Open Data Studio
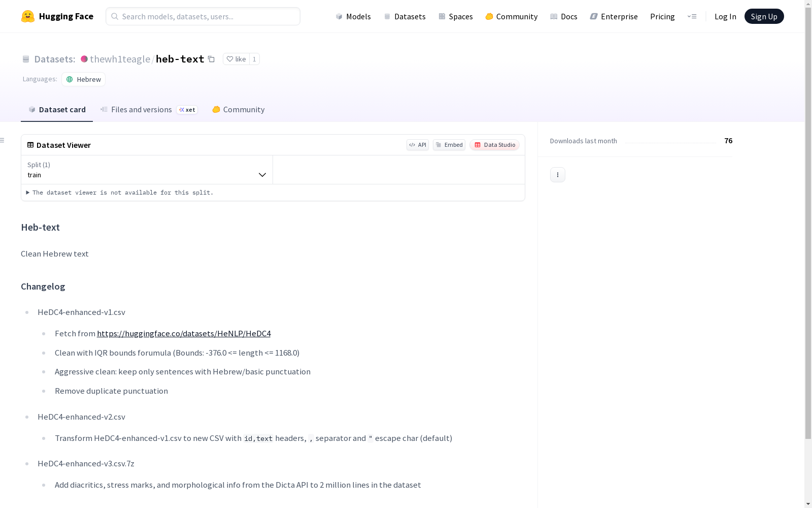This screenshot has height=508, width=812. click(x=494, y=145)
